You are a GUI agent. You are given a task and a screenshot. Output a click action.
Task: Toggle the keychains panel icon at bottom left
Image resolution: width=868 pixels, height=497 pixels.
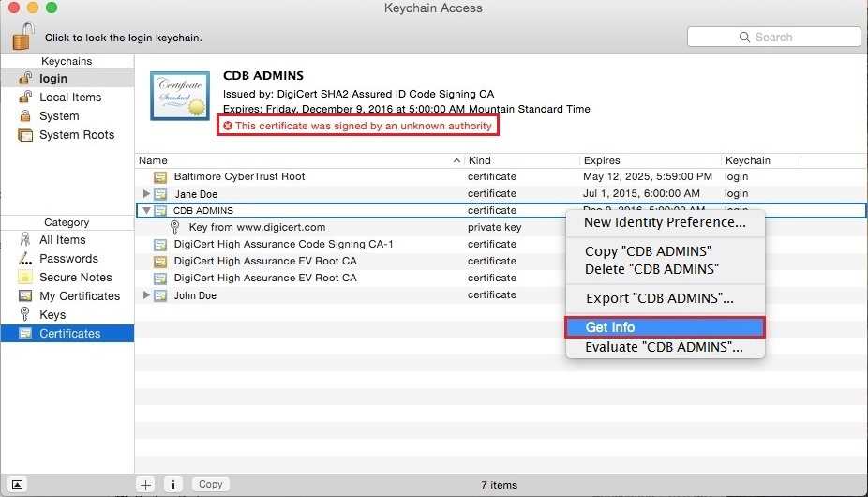coord(17,485)
